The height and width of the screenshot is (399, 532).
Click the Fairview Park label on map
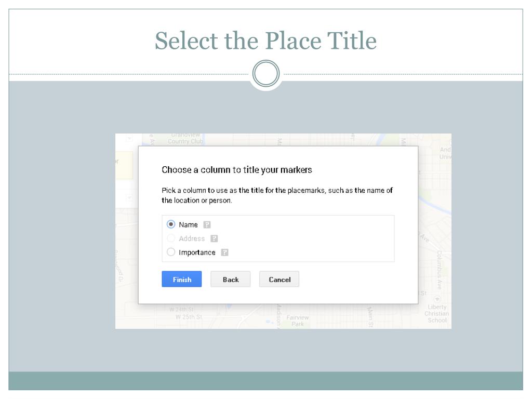(x=298, y=321)
